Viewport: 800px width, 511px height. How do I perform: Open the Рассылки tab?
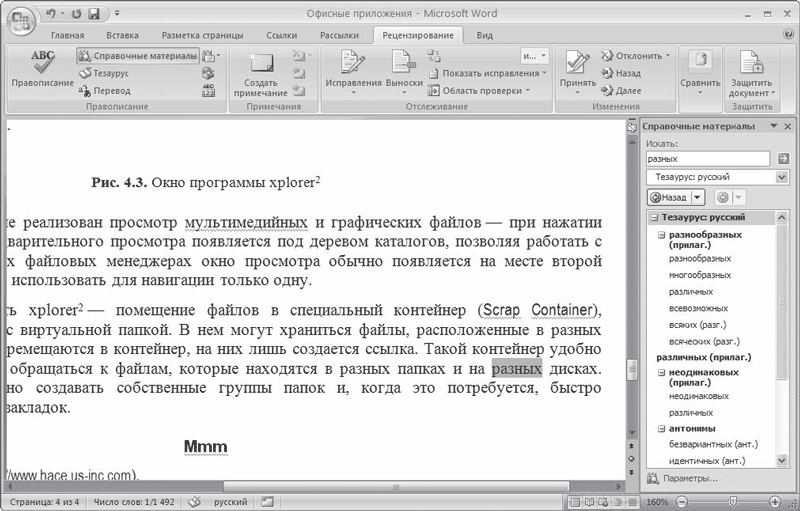click(x=339, y=35)
